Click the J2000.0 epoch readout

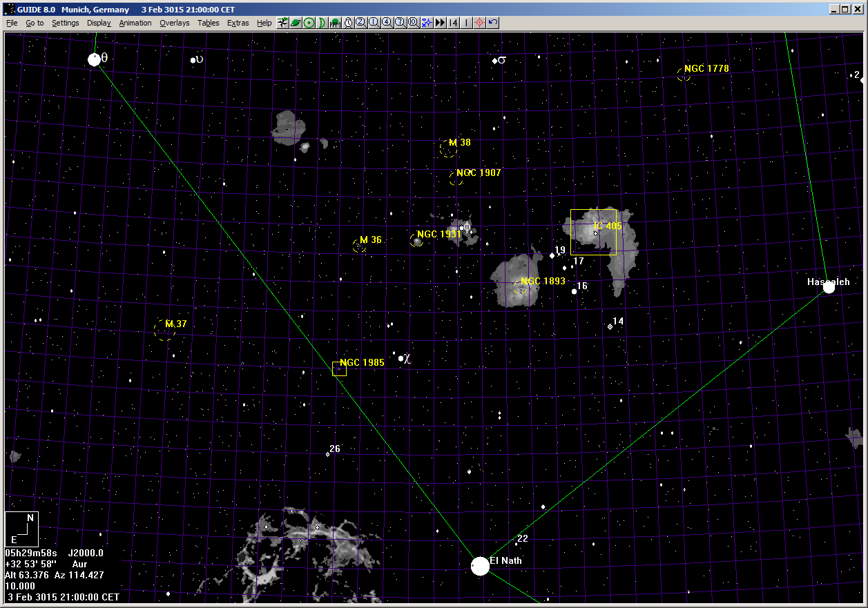tap(86, 553)
